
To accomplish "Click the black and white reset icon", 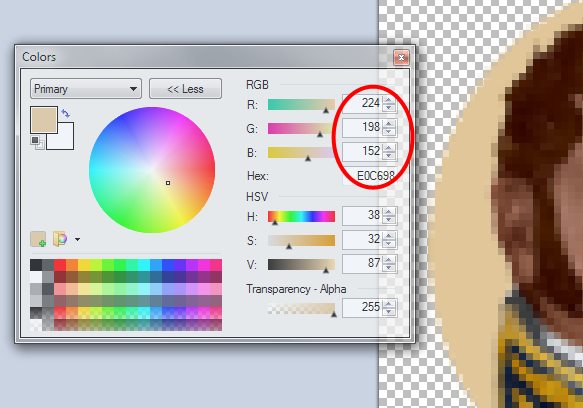I will point(37,142).
